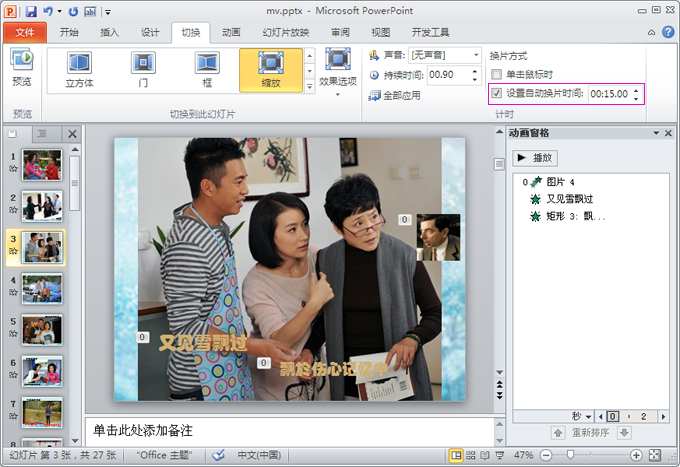Switch to the 审阅 ribbon tab
This screenshot has width=680, height=467.
pos(340,33)
